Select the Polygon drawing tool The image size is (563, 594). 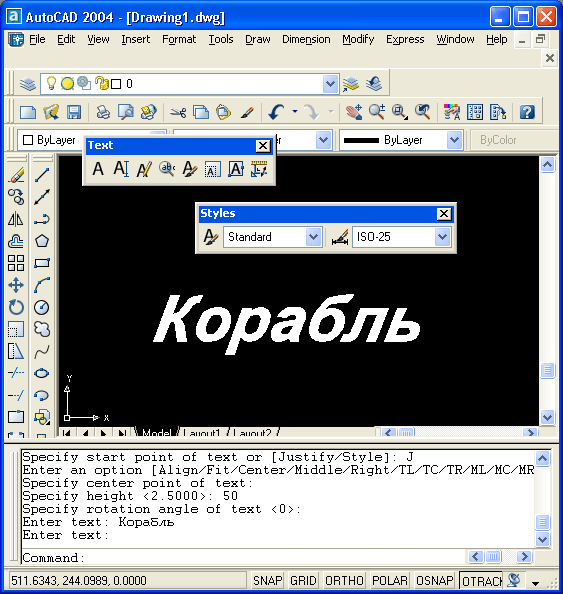(x=42, y=241)
